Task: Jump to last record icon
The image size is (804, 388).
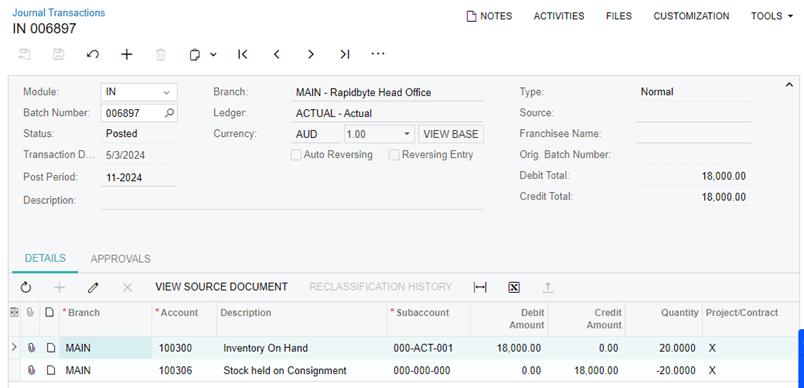Action: point(345,54)
